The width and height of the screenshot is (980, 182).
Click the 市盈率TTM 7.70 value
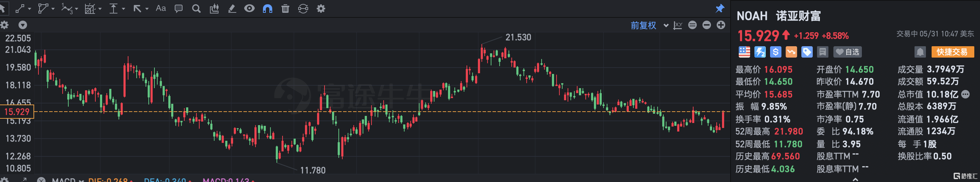coord(871,94)
